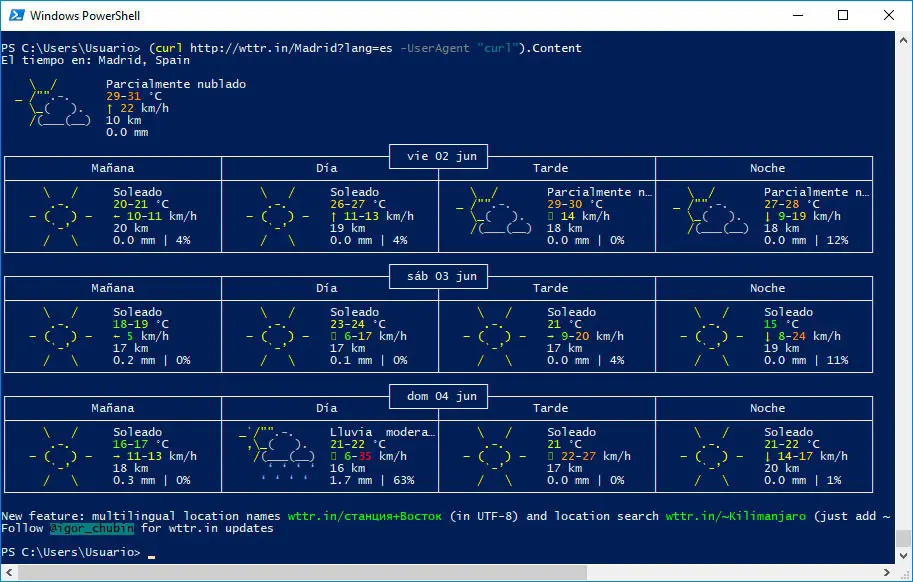Click the horizontal scrollbar left arrow
This screenshot has height=582, width=913.
[9, 572]
